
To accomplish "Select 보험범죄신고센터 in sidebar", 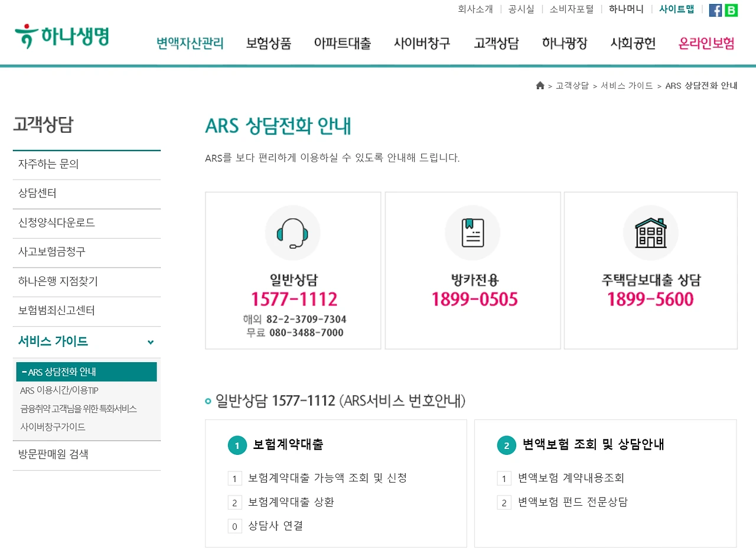I will pos(87,311).
